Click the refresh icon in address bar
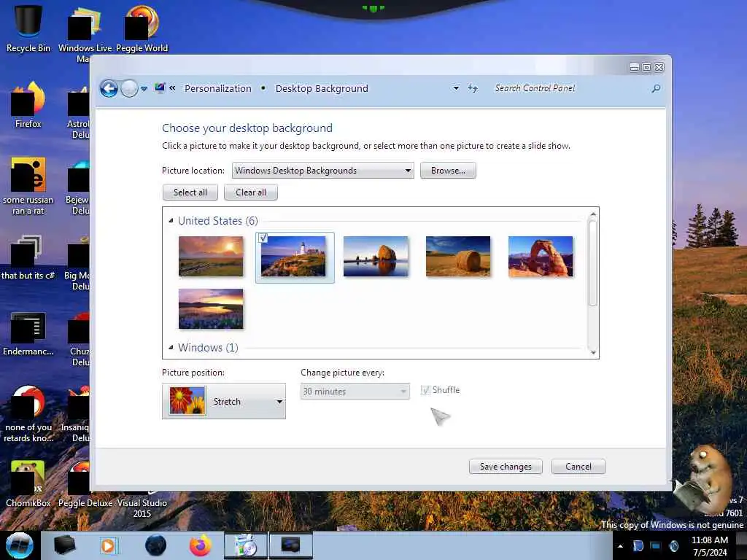 click(472, 88)
